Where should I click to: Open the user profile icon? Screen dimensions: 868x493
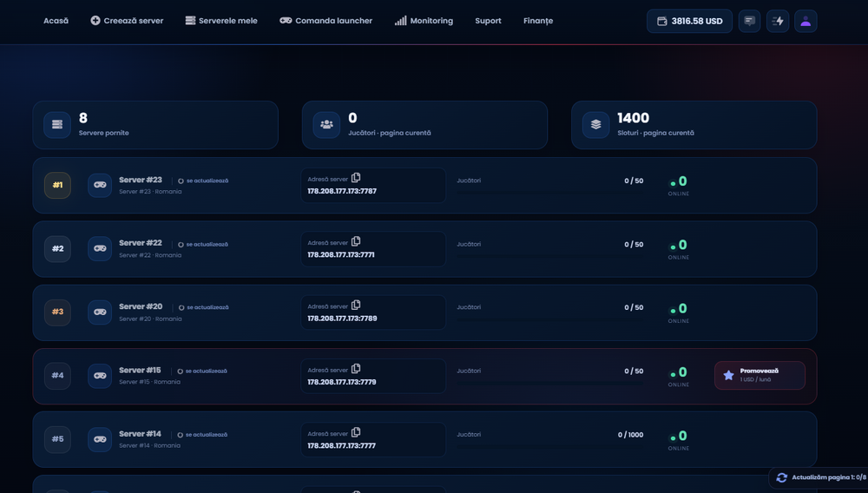coord(806,21)
